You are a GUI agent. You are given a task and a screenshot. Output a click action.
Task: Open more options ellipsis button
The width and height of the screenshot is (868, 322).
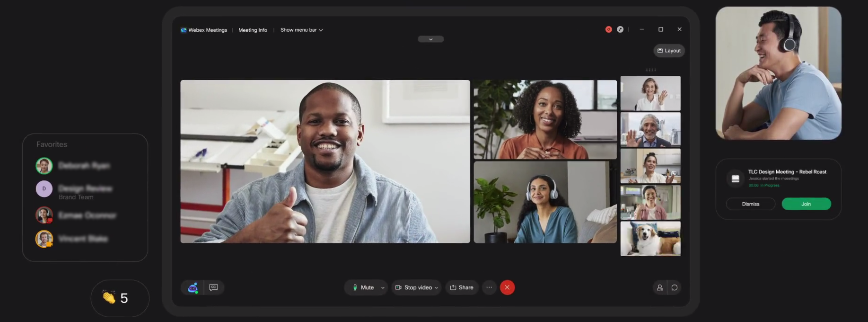(489, 287)
